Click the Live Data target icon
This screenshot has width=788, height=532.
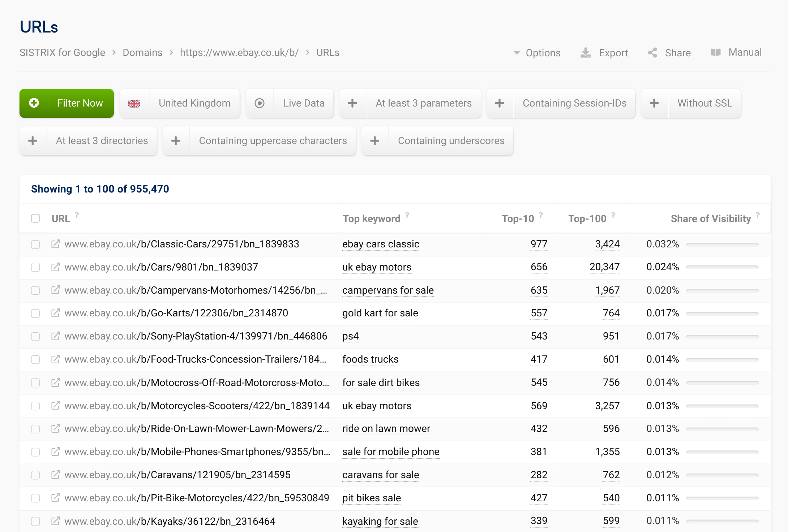[x=260, y=103]
